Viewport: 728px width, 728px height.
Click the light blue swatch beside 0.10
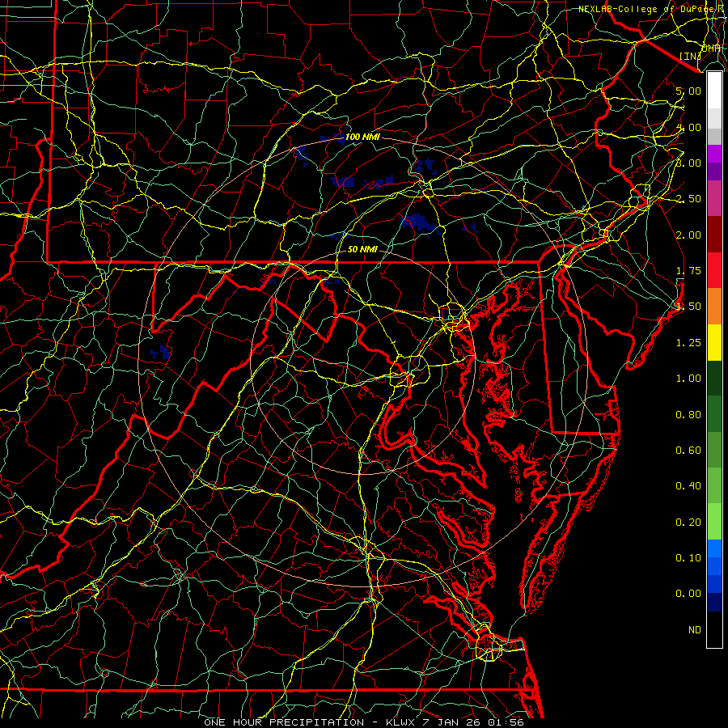coord(714,548)
